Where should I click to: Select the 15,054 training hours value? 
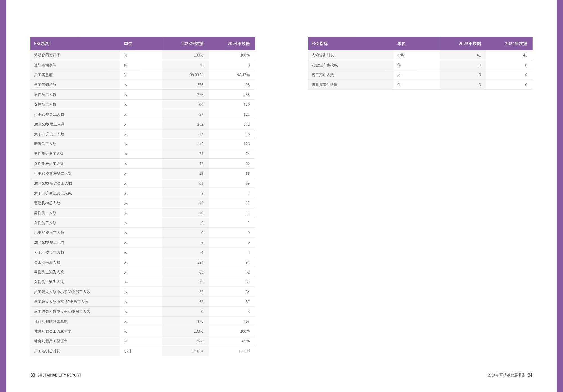click(198, 351)
